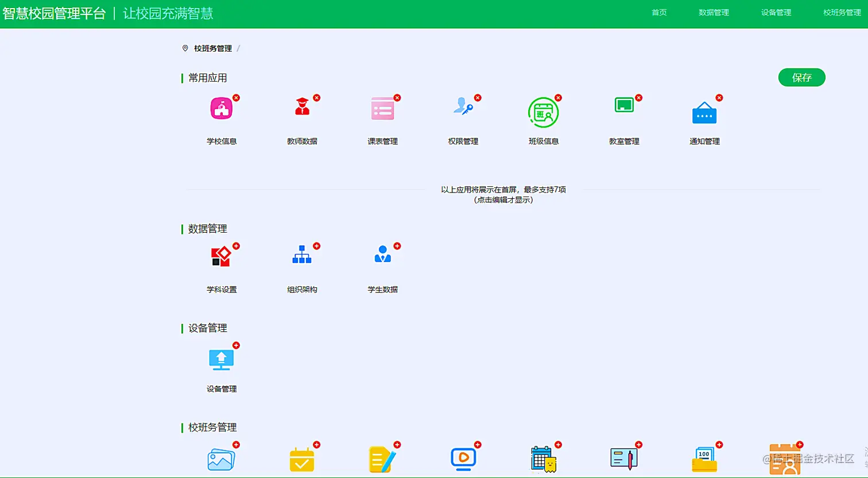Remove 教师数据 using its red x badge
868x478 pixels.
(316, 98)
